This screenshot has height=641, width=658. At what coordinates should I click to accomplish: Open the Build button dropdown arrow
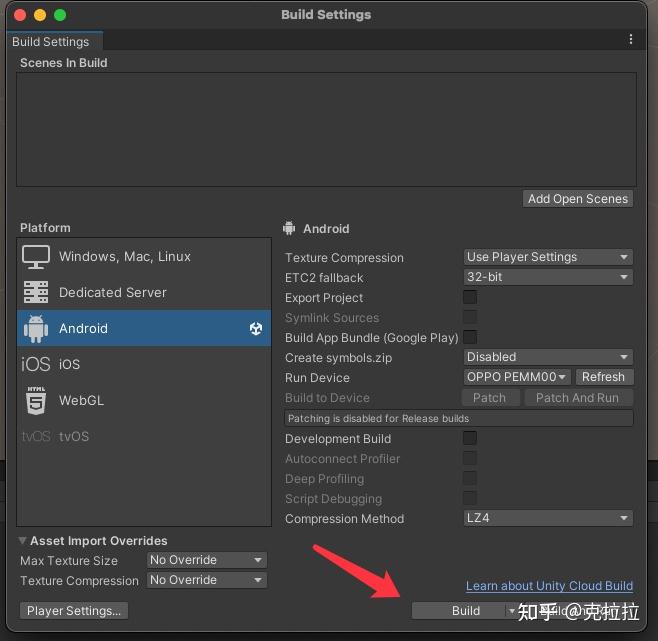tap(512, 611)
